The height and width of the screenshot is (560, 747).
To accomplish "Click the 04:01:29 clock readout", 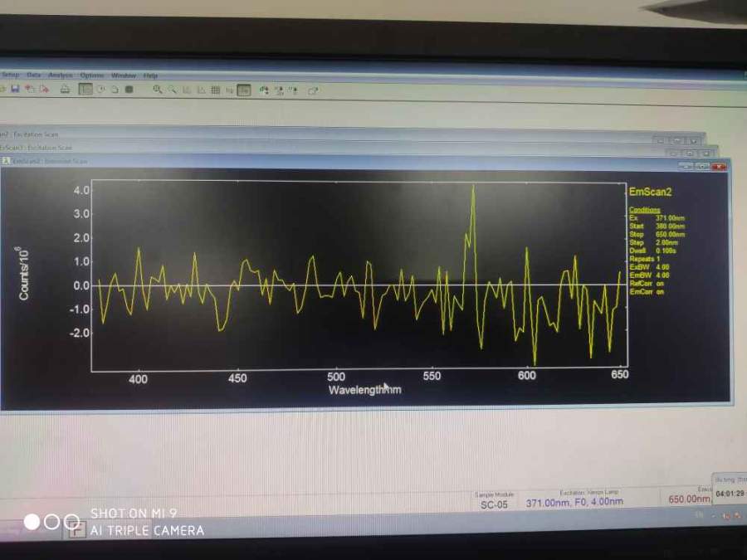I will pos(729,494).
